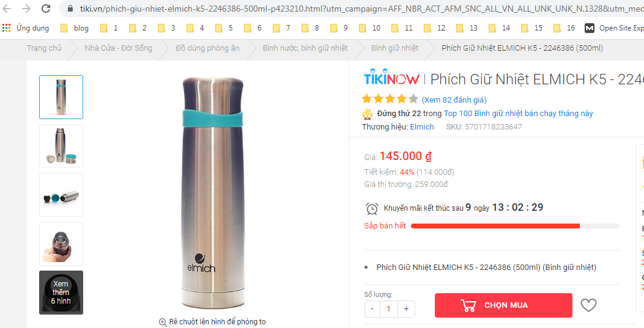
Task: Go to Trang chủ breadcrumb
Action: (x=44, y=48)
